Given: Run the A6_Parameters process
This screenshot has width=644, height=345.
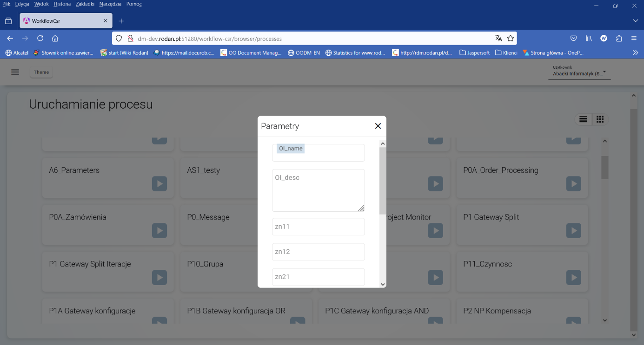Looking at the screenshot, I should tap(159, 183).
